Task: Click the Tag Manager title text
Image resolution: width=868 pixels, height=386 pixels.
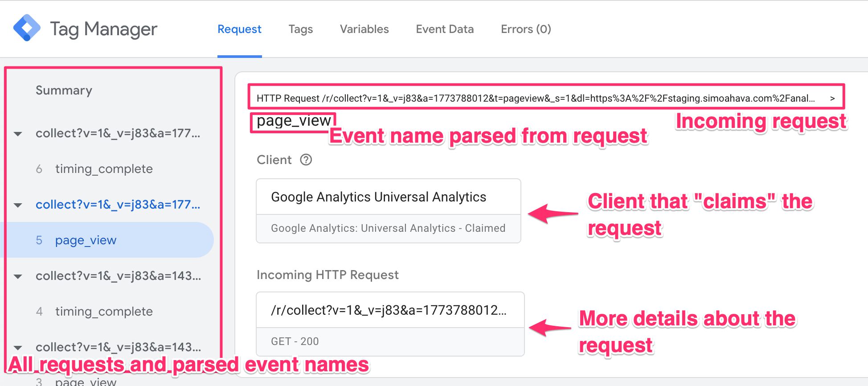Action: click(103, 29)
